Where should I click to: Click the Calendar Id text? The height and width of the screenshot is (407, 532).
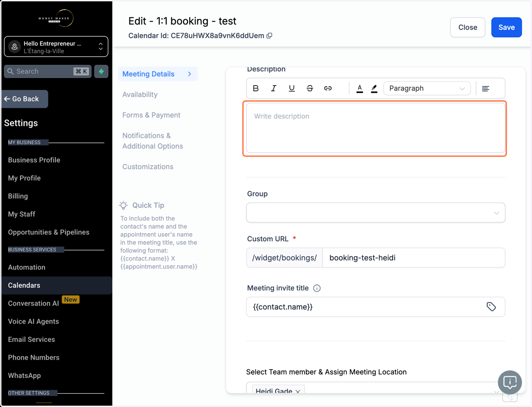coord(196,35)
